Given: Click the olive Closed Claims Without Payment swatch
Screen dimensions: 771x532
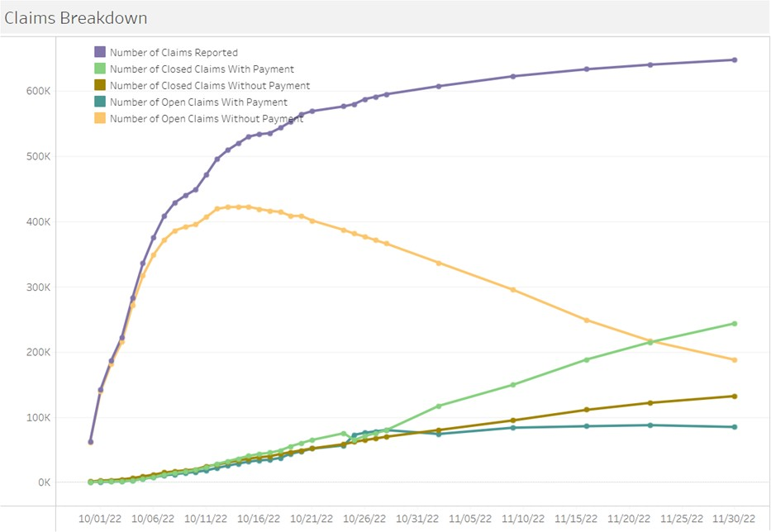Looking at the screenshot, I should [100, 86].
